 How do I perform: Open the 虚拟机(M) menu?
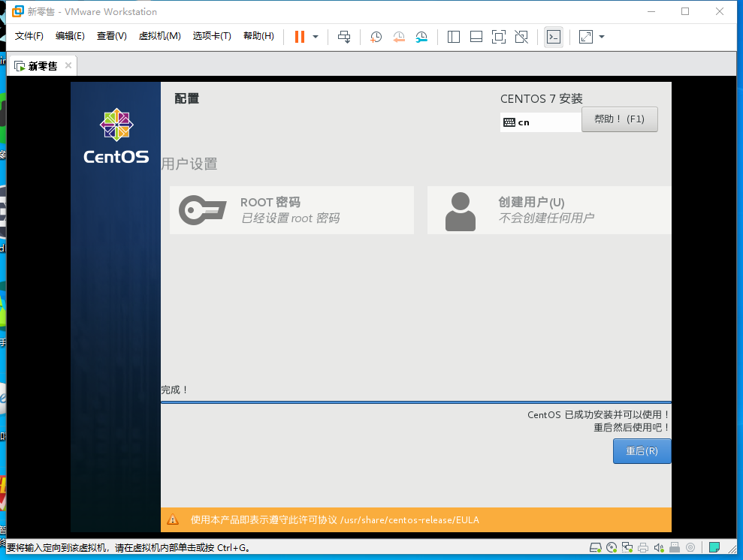point(159,35)
